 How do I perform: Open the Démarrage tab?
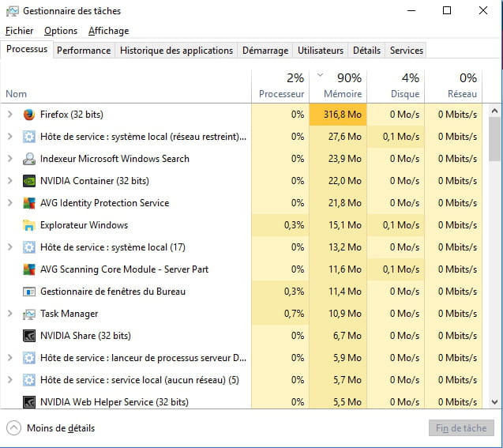pos(265,51)
